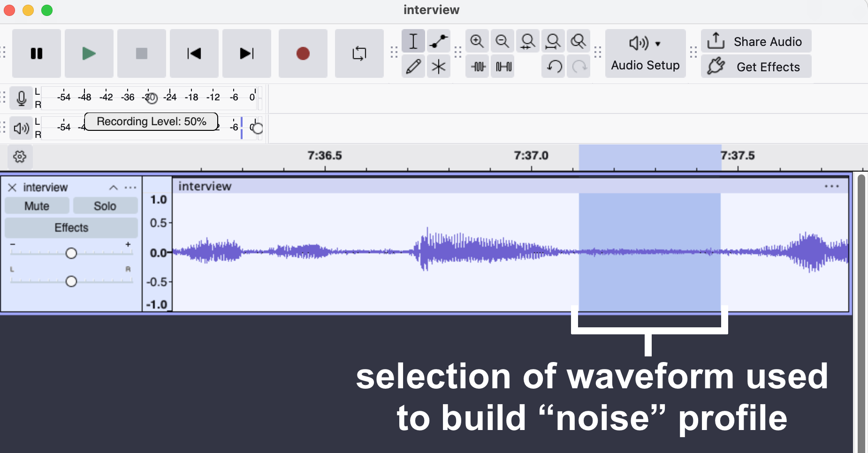This screenshot has width=868, height=453.
Task: Click the 7:36.5 mark on the timeline ruler
Action: click(x=325, y=156)
